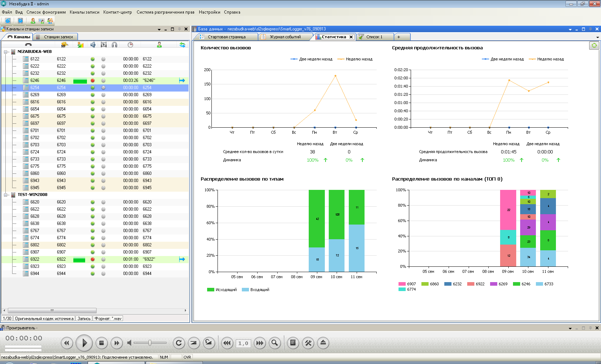Click the blue sync arrows column header
601x364 pixels.
(182, 45)
